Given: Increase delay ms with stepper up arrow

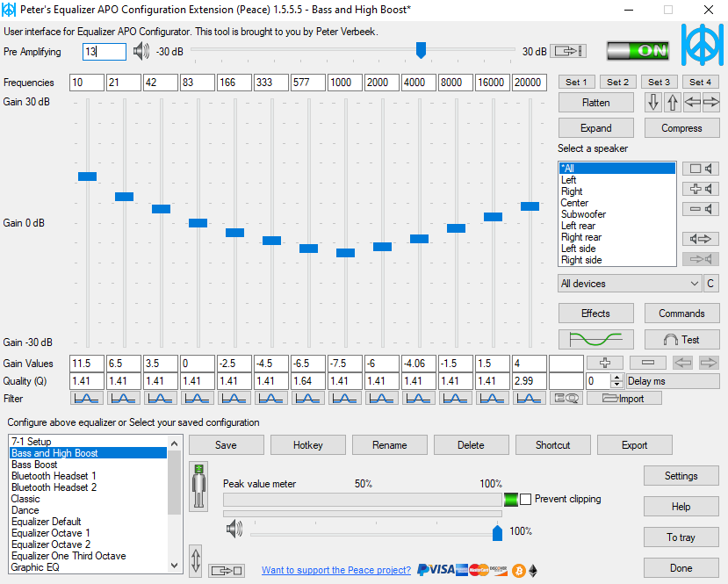Looking at the screenshot, I should click(617, 378).
